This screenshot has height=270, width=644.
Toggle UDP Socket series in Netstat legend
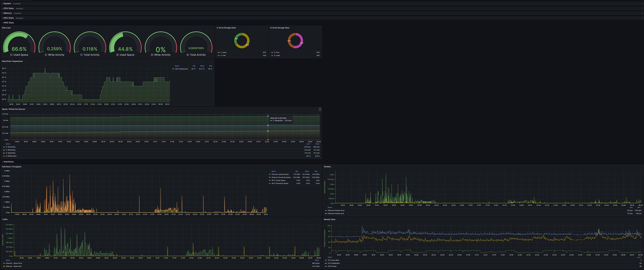pos(332,266)
